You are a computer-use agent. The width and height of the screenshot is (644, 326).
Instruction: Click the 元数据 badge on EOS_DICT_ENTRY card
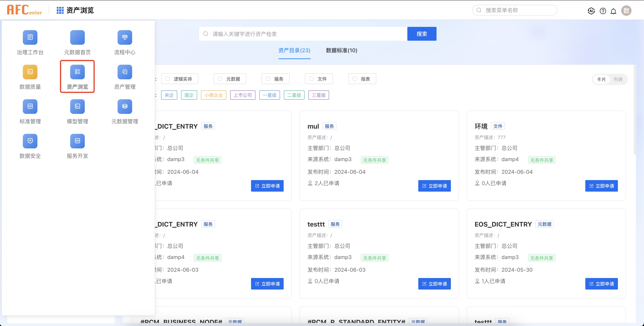[544, 224]
